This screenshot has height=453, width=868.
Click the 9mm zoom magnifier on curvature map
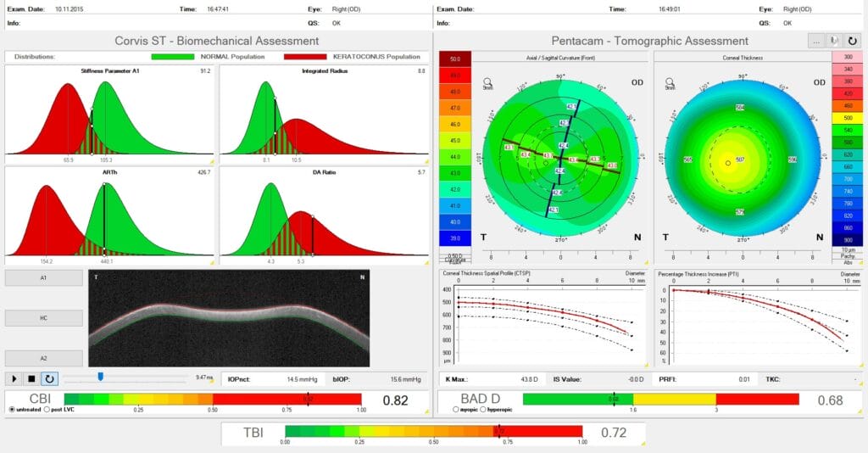[487, 84]
